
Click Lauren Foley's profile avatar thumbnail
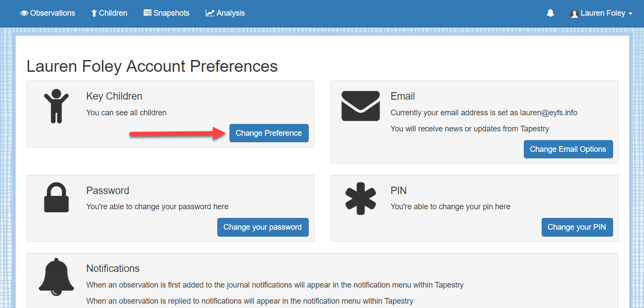(574, 13)
